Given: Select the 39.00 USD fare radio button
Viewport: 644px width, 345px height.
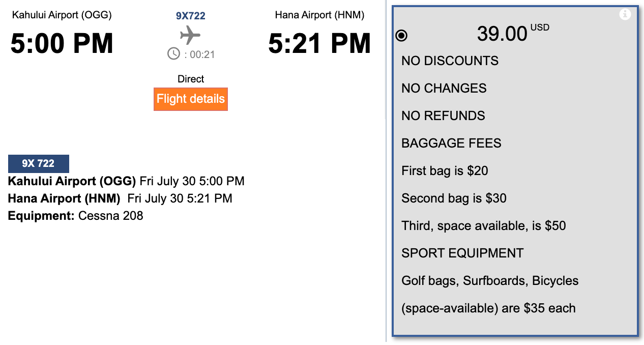Looking at the screenshot, I should (x=401, y=36).
